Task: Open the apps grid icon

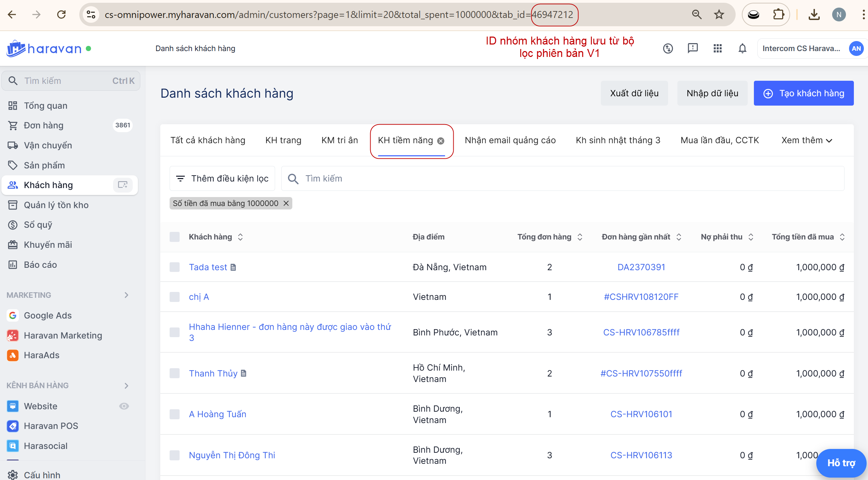Action: tap(717, 48)
